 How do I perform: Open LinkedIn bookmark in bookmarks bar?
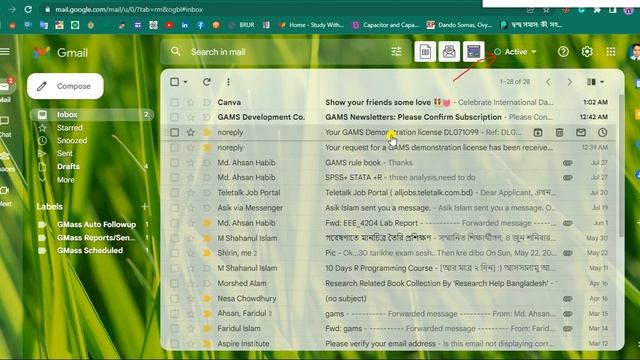coord(184,25)
